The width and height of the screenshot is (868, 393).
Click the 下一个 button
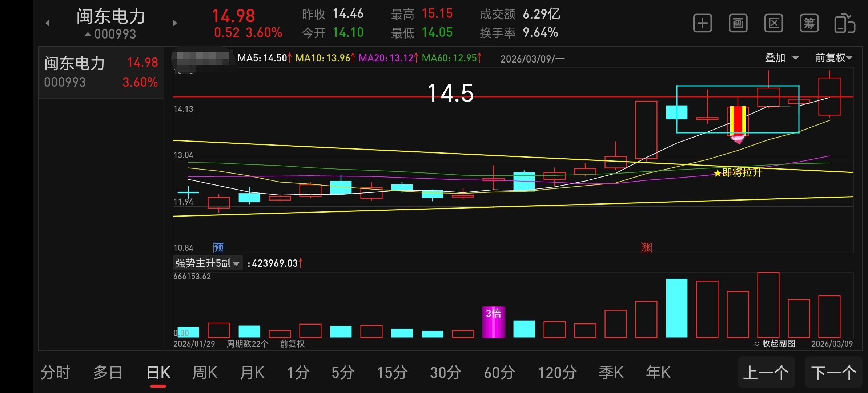point(833,373)
